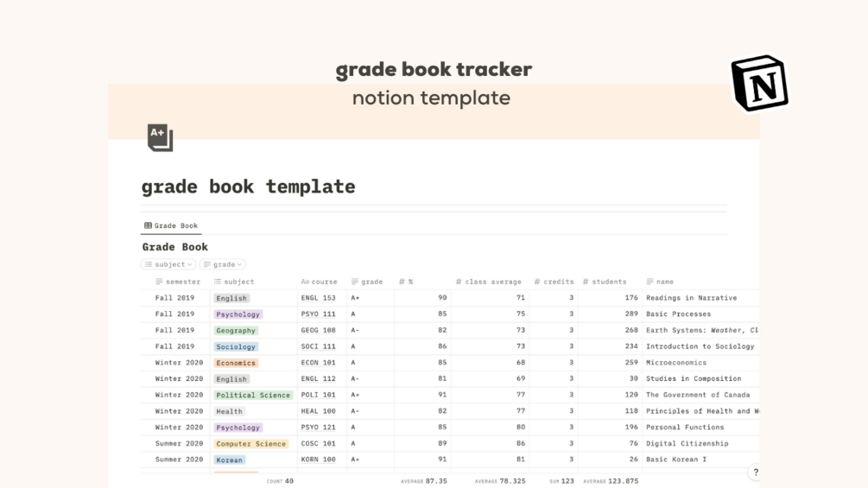Click the Basic Processes name cell

click(679, 314)
